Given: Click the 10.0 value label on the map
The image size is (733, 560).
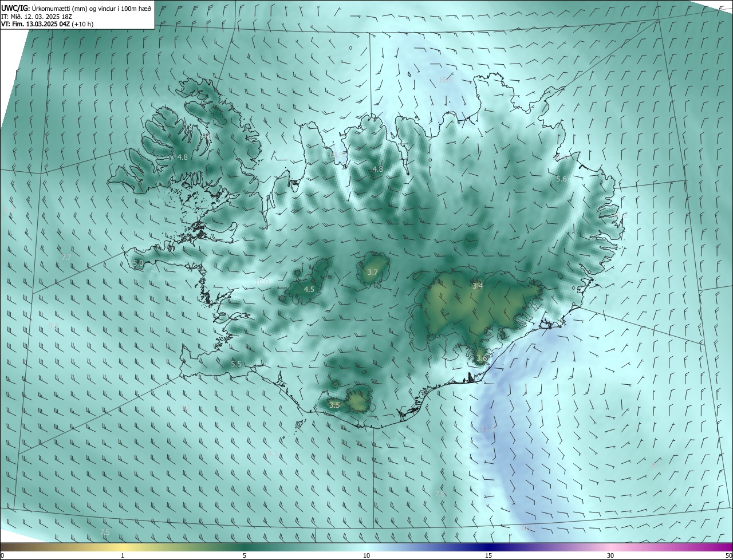Looking at the screenshot, I should coord(262,282).
